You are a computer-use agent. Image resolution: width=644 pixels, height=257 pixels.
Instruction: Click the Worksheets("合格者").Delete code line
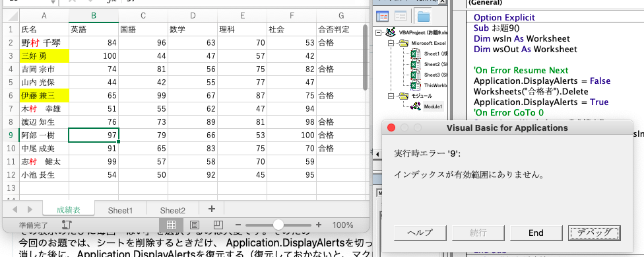point(531,91)
